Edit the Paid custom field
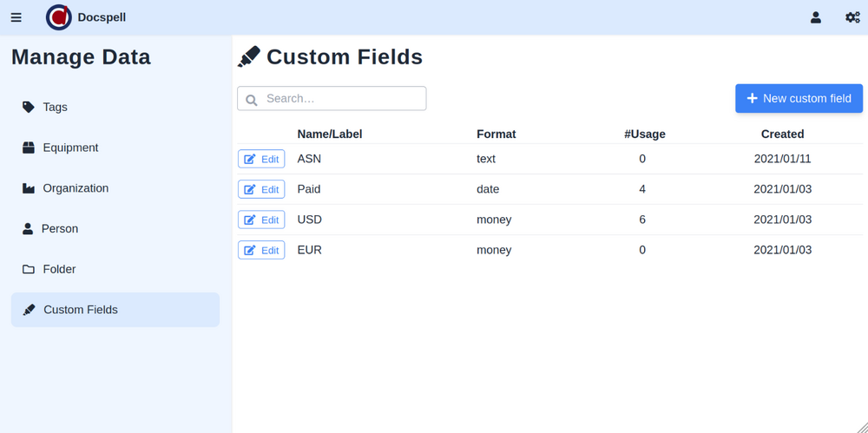The height and width of the screenshot is (433, 868). click(261, 189)
